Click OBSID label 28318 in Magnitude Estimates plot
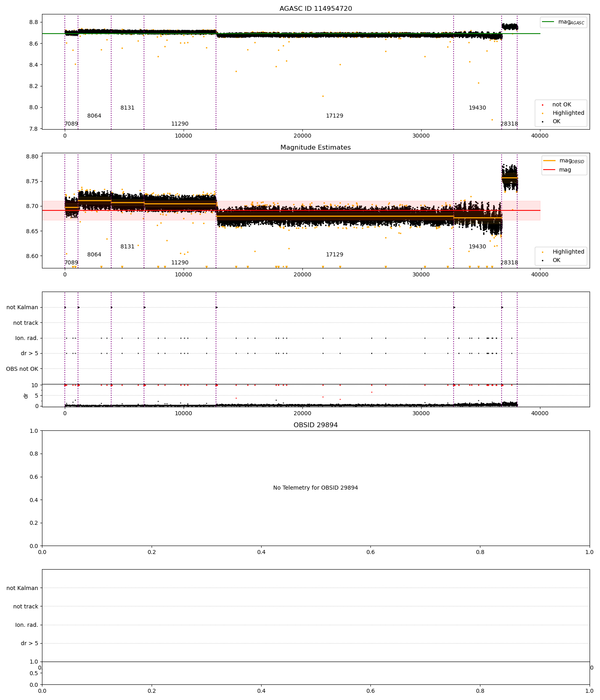This screenshot has width=600, height=700. click(509, 263)
